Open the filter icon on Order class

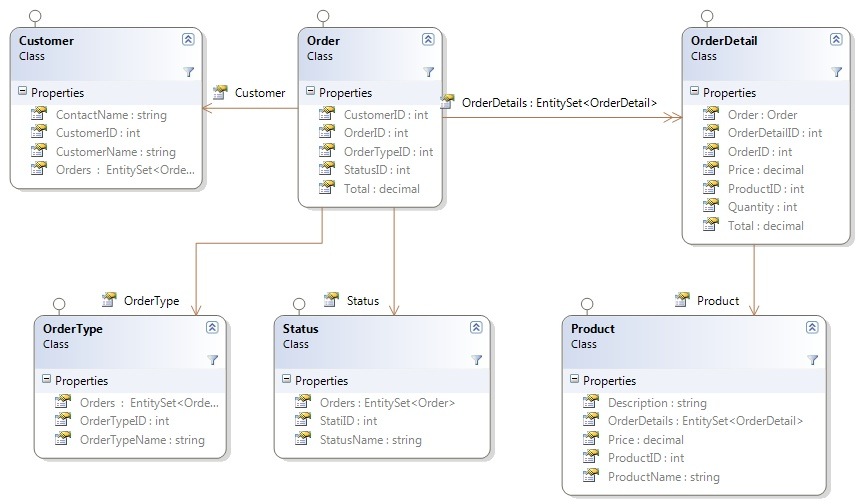click(x=429, y=72)
